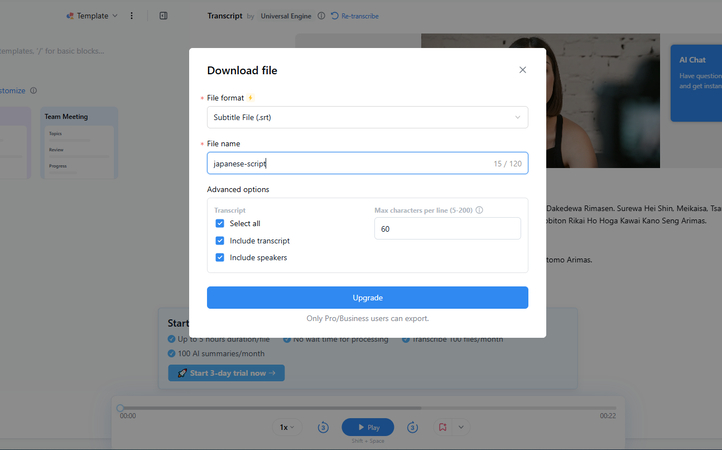Click the Template colored icon
Image resolution: width=722 pixels, height=450 pixels.
pyautogui.click(x=70, y=16)
